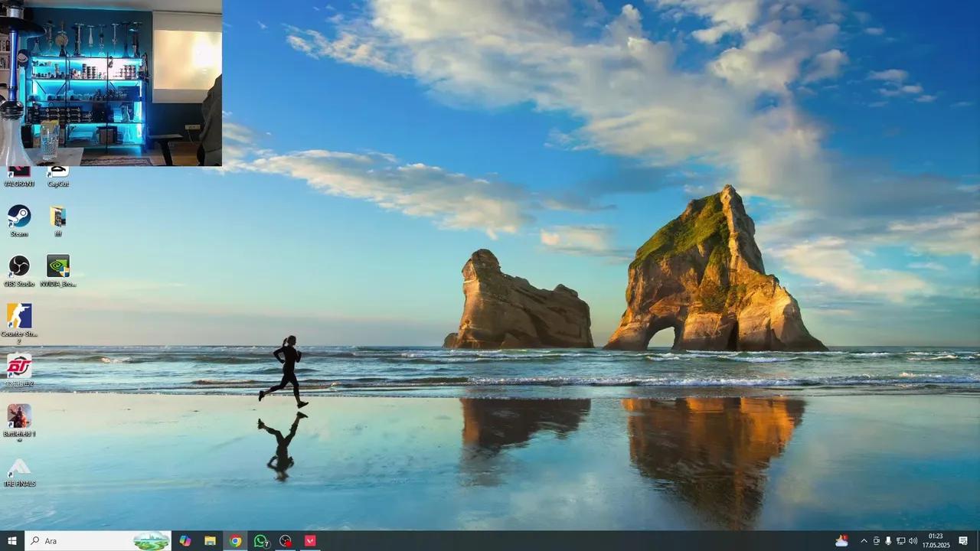
Task: Launch OBS Studio from the desktop
Action: point(19,266)
